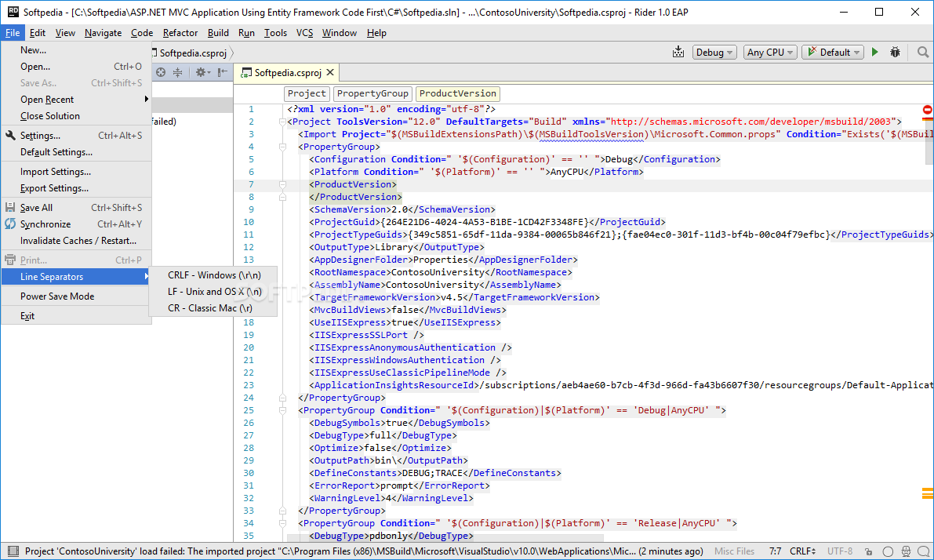Image resolution: width=934 pixels, height=560 pixels.
Task: Open the Any CPU platform dropdown
Action: (x=770, y=53)
